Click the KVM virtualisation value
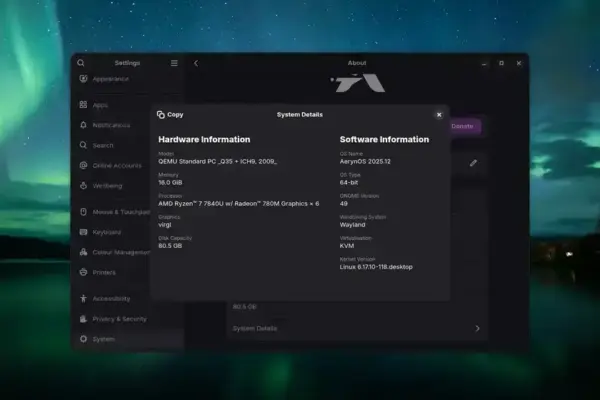Screen dimensions: 600x400 (347, 246)
